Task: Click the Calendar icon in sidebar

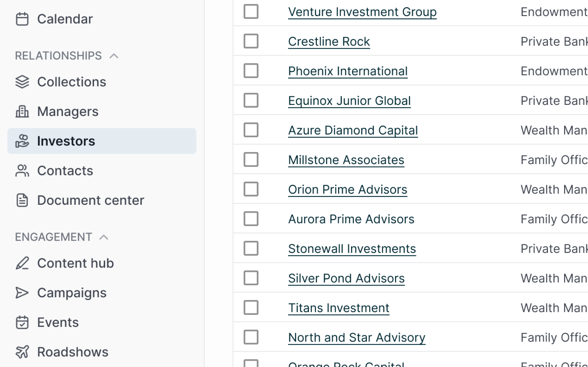Action: click(x=22, y=19)
